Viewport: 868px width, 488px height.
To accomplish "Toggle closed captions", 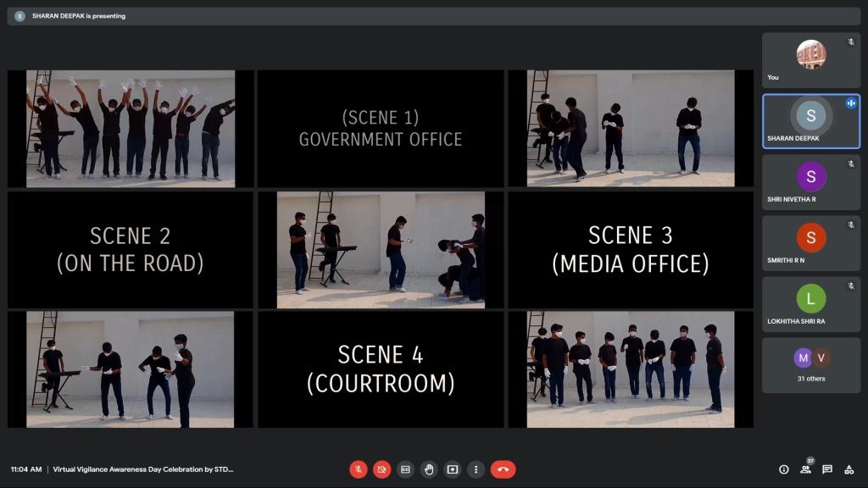I will 406,469.
